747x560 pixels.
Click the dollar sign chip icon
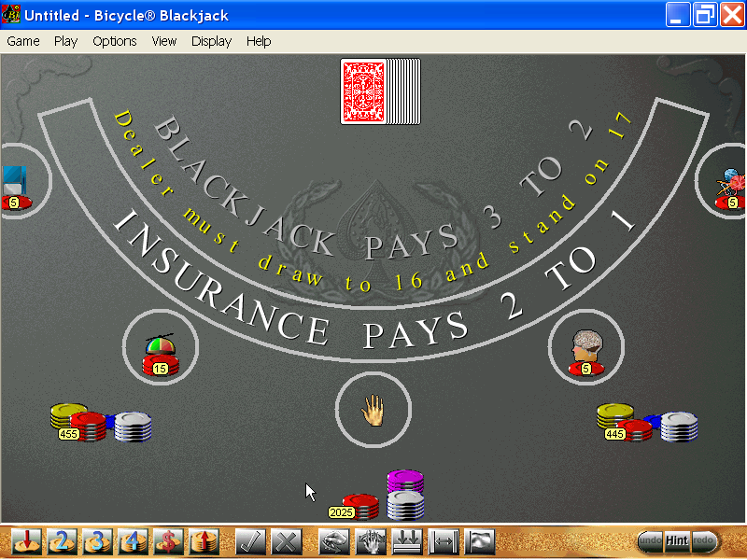tap(168, 541)
